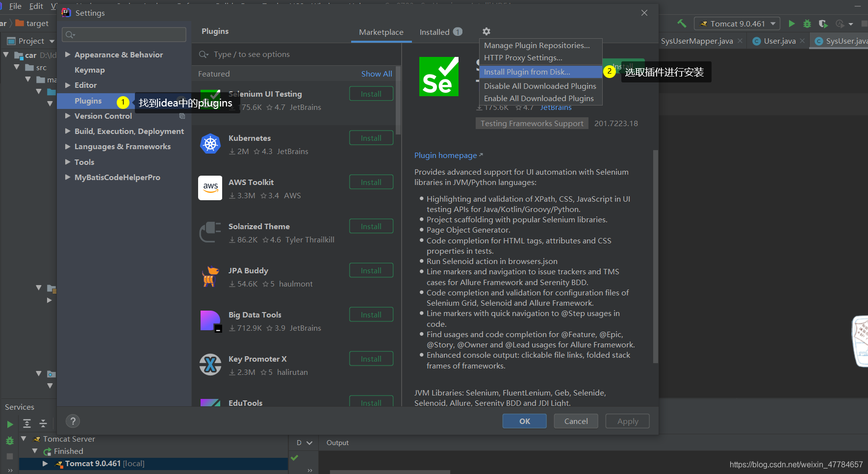Select the Solarized Theme plug icon

[210, 232]
